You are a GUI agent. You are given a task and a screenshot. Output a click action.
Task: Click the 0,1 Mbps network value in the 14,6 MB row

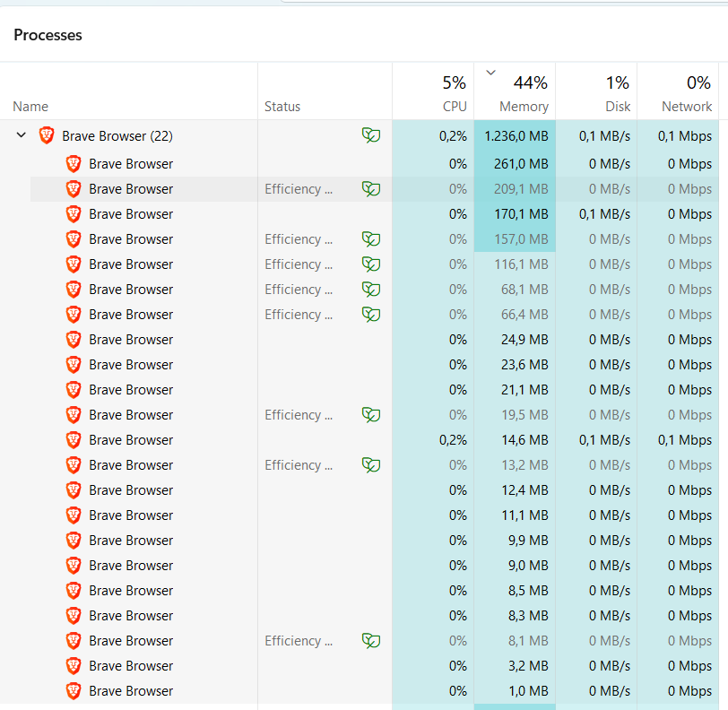(685, 440)
